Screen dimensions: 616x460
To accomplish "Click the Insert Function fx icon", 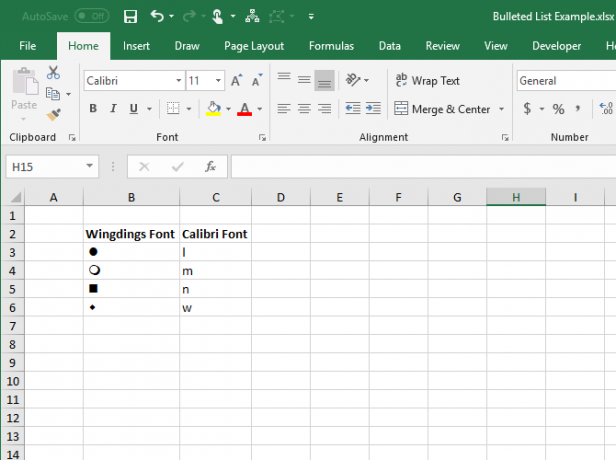I will (210, 167).
